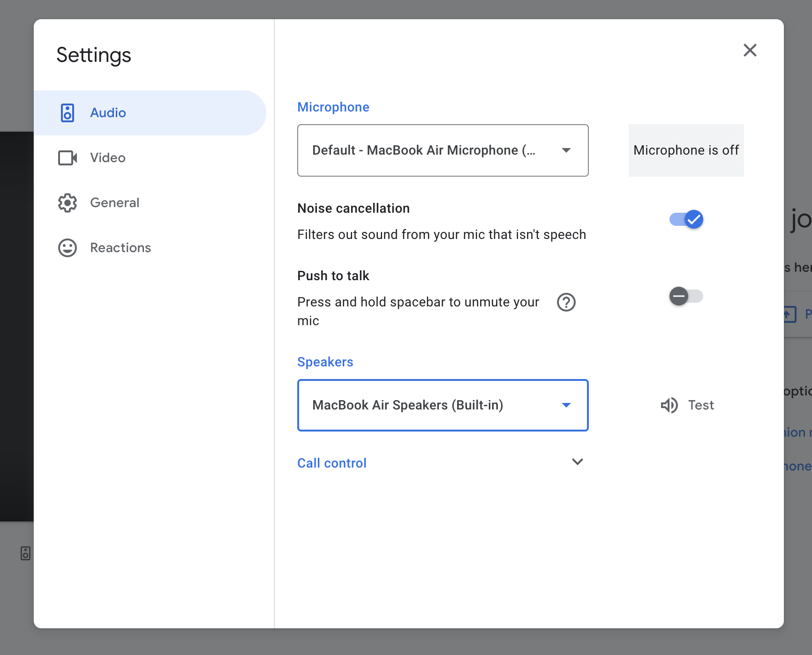Screen dimensions: 812x655
Task: Switch to the General settings tab
Action: 114,202
